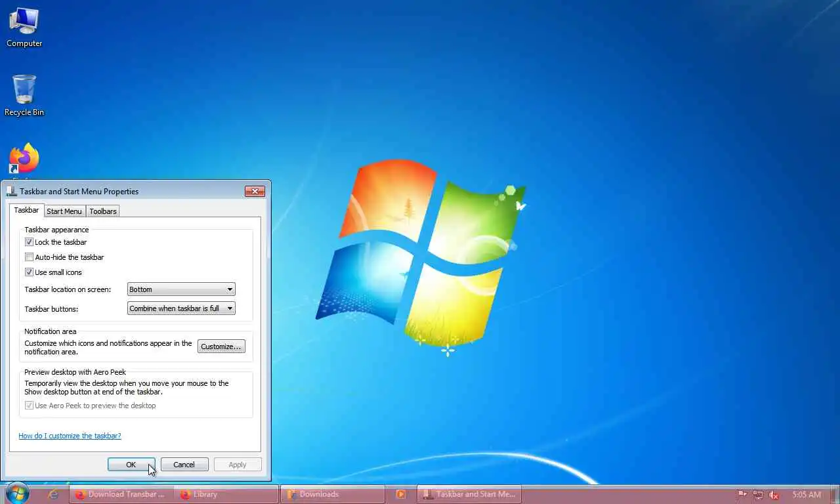Open the Action Center flag icon
The image size is (840, 504).
click(x=742, y=495)
